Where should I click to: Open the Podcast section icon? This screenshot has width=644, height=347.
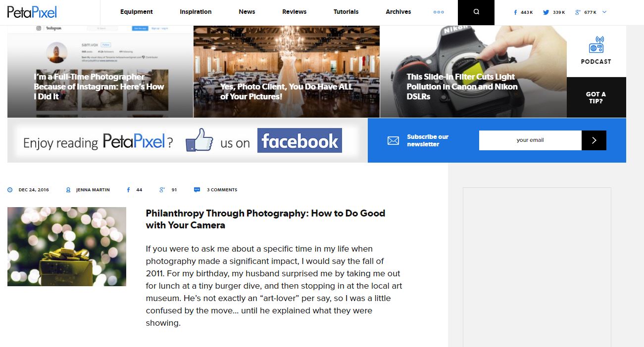(595, 45)
